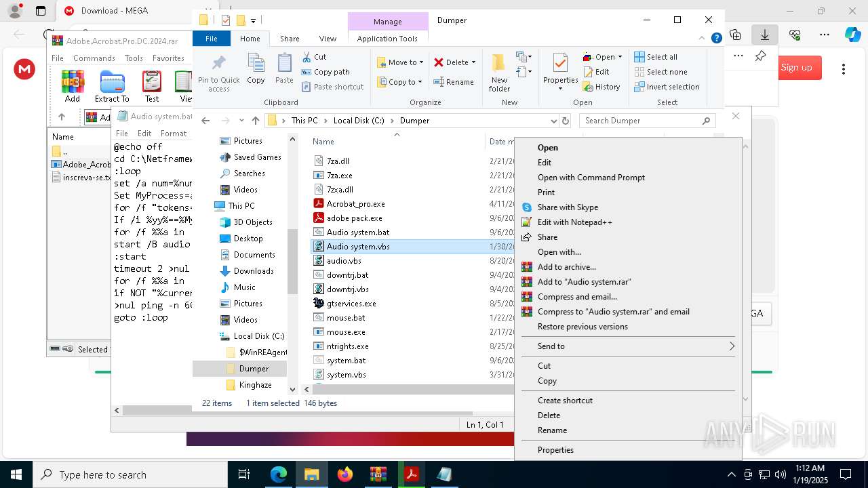The width and height of the screenshot is (868, 488).
Task: Click the Back navigation arrow in Explorer
Action: pyautogui.click(x=205, y=121)
